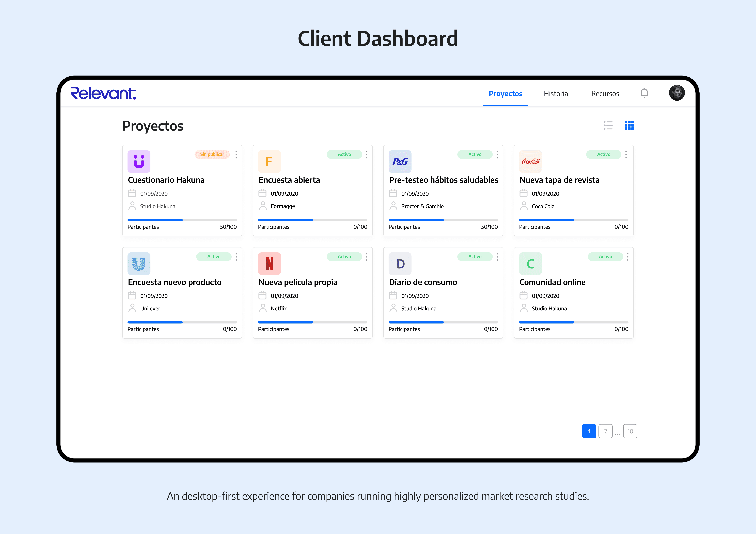Screen dimensions: 756x534
Task: Click the Proyectos page heading
Action: point(153,126)
